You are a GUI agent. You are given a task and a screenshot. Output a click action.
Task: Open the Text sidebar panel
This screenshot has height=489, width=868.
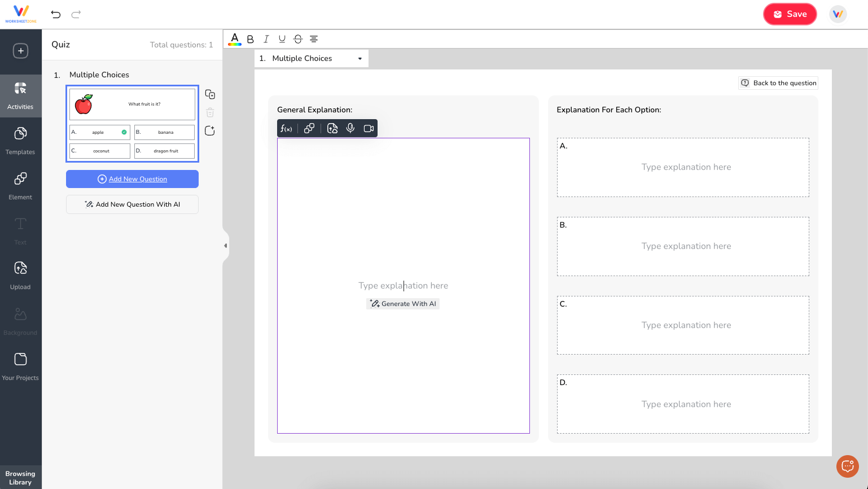[x=21, y=232]
